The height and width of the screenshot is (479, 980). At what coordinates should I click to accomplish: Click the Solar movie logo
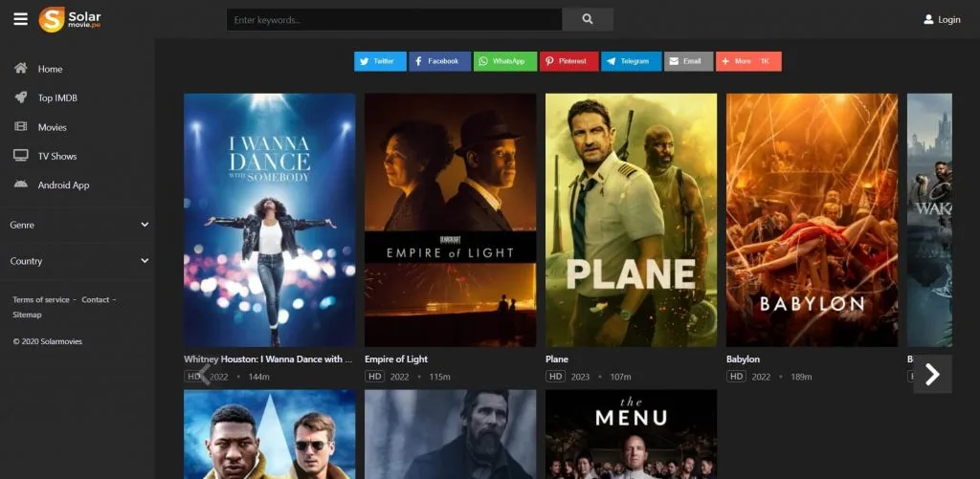(70, 19)
